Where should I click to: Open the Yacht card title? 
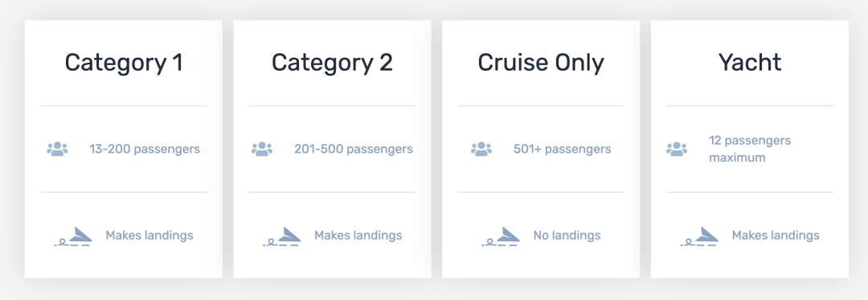(x=750, y=63)
